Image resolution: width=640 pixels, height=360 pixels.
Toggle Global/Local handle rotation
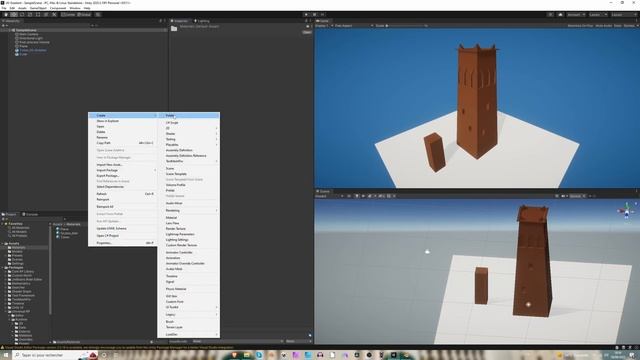(x=84, y=14)
